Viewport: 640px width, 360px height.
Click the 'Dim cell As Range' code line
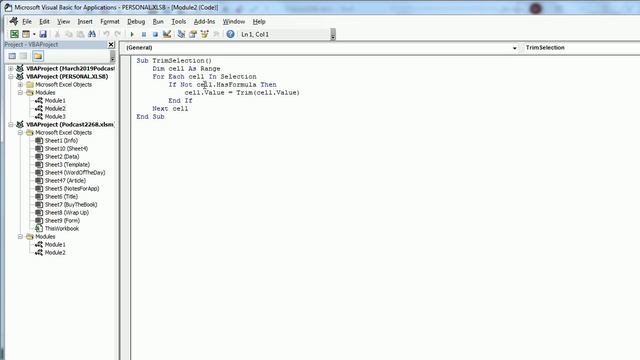pyautogui.click(x=187, y=69)
